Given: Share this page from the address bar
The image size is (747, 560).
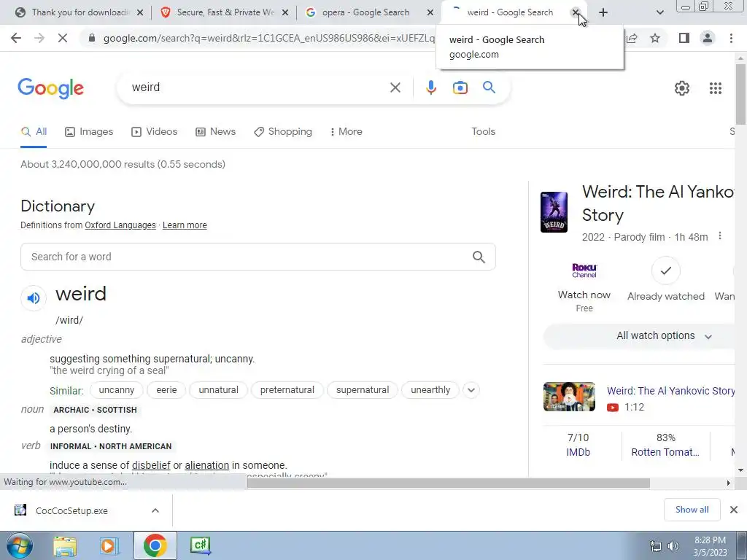Looking at the screenshot, I should pos(632,38).
